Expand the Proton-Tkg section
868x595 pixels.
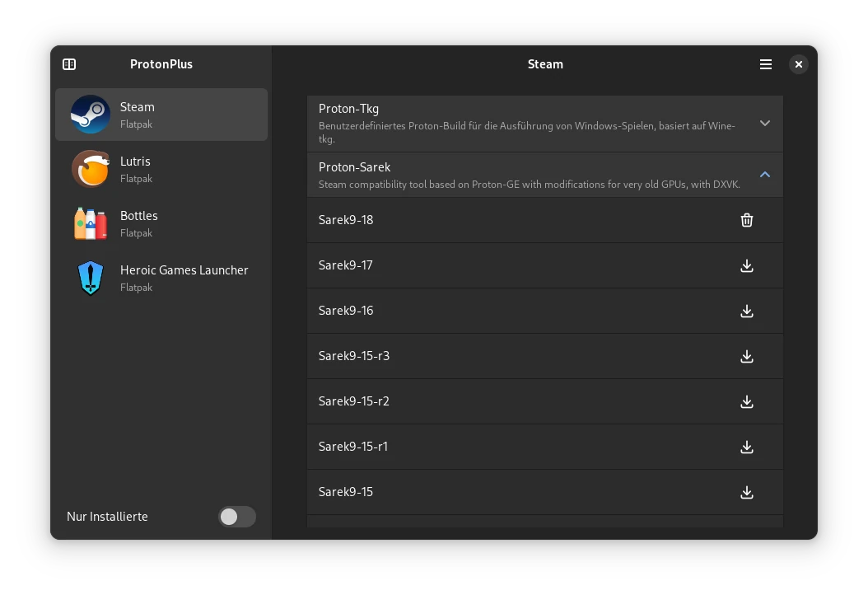[x=764, y=123]
